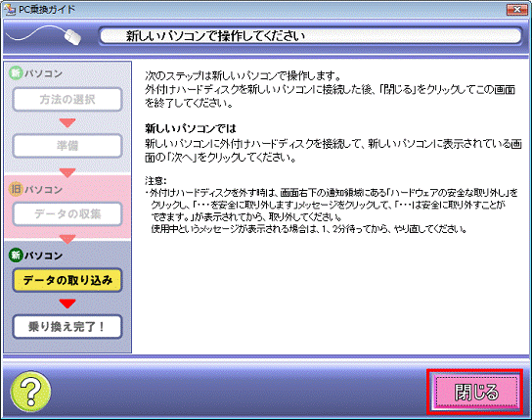Click the 閉じる button
Screen dimensions: 532x420
(x=476, y=392)
